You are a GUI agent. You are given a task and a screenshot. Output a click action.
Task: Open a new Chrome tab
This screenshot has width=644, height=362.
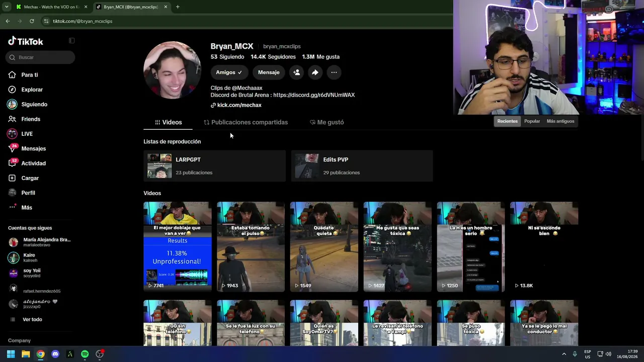click(178, 7)
